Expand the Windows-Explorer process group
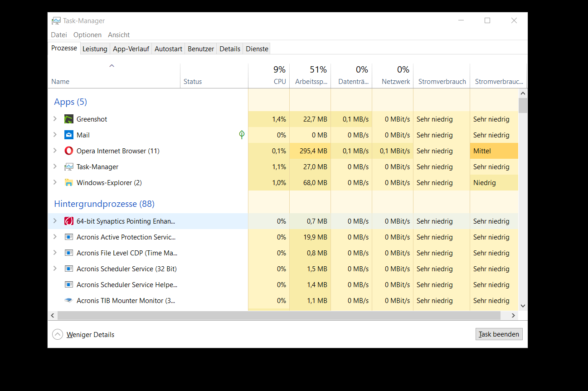The width and height of the screenshot is (588, 391). 55,182
